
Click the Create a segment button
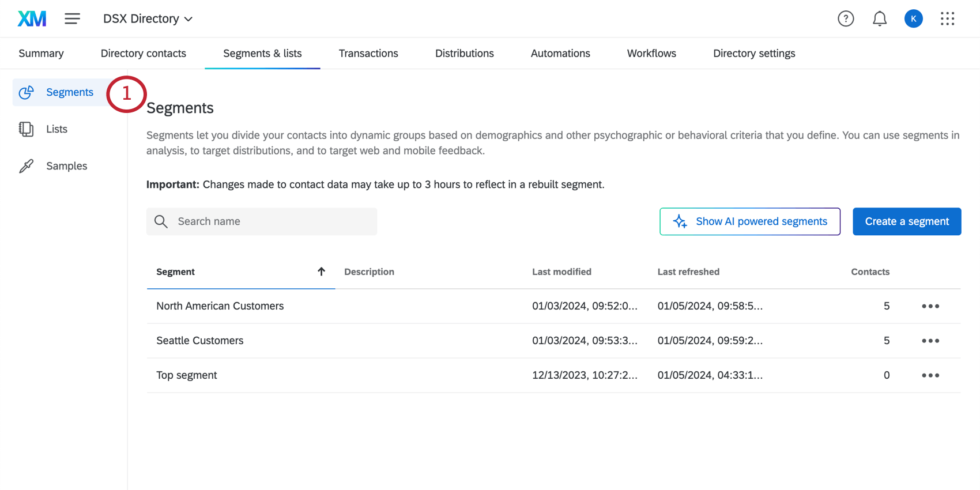(906, 221)
